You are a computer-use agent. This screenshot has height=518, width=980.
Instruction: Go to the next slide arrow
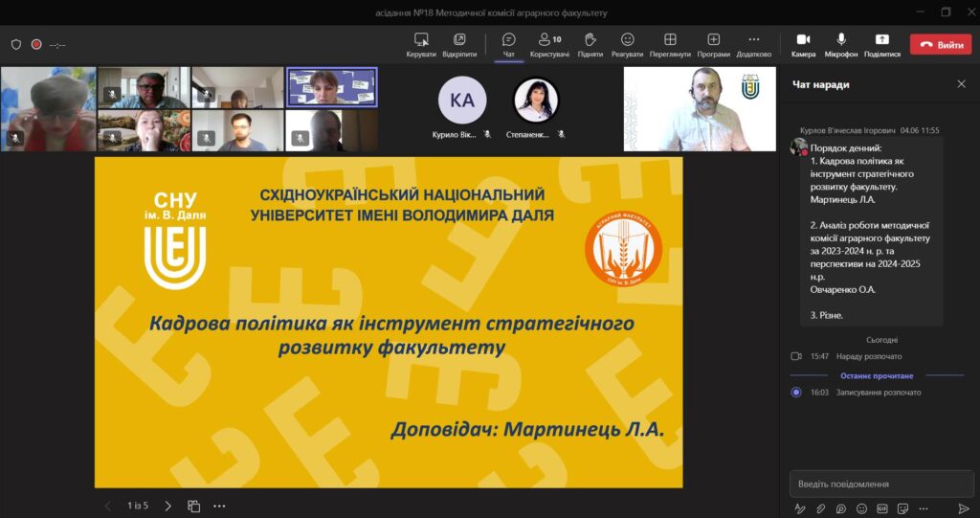click(x=168, y=506)
